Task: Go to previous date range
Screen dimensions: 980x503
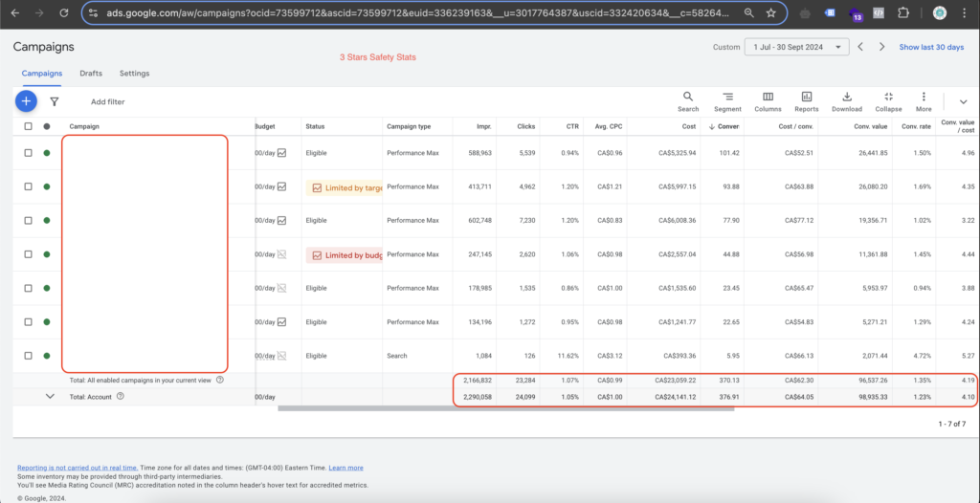Action: click(860, 47)
